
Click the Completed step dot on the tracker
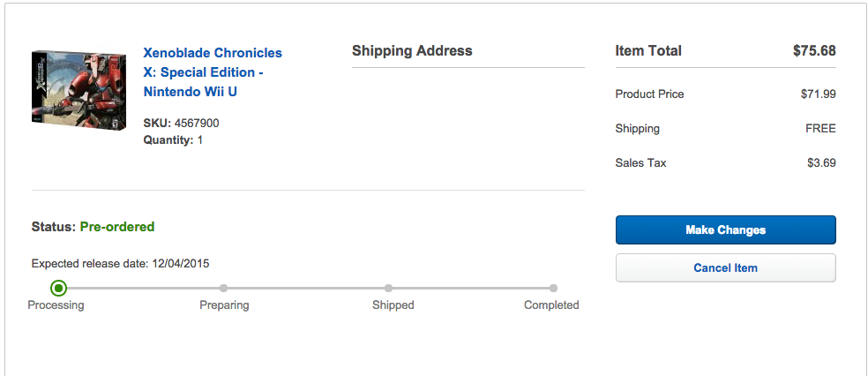pos(553,288)
